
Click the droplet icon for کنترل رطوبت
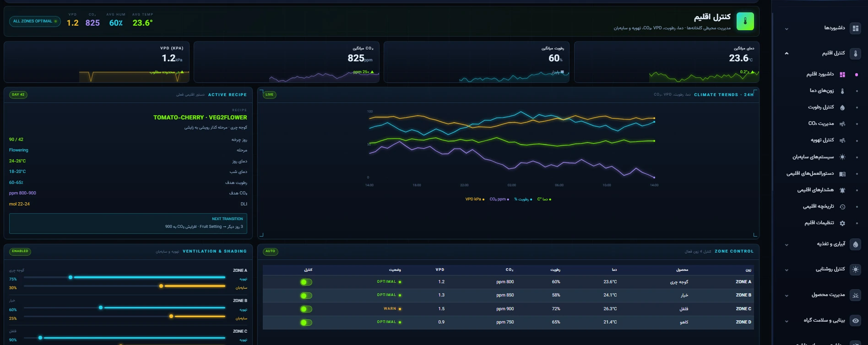842,107
